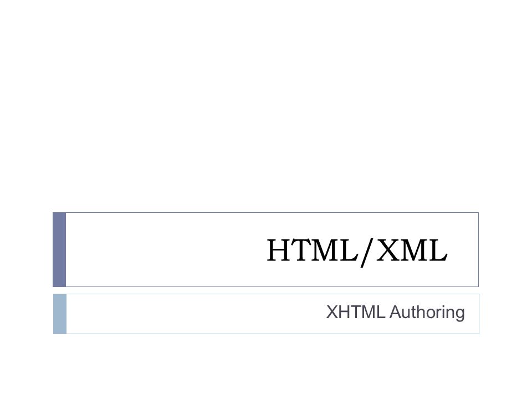
Task: Select the XHTML Authoring subtitle text
Action: pos(395,313)
